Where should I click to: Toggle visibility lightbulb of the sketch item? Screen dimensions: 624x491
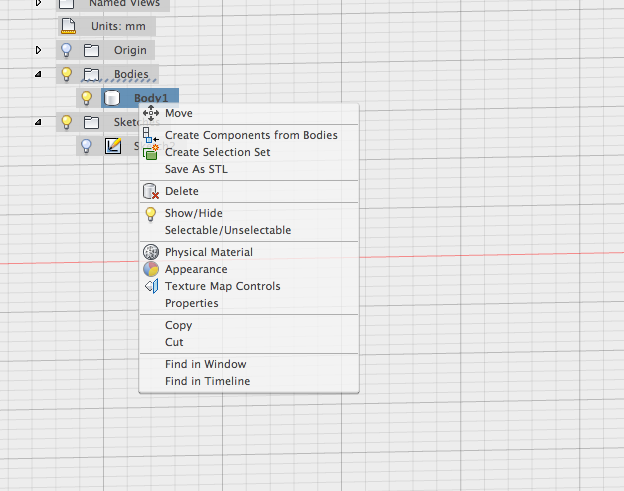[86, 146]
